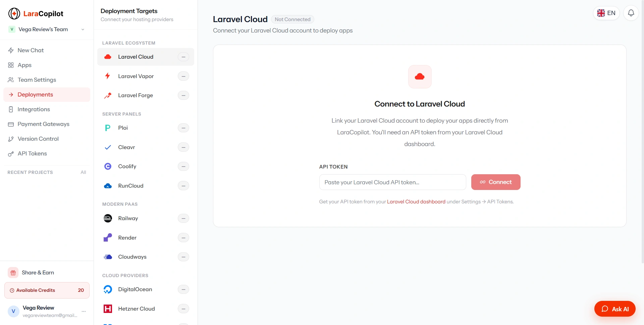This screenshot has width=644, height=325.
Task: Select the Ploi provider icon
Action: (x=108, y=128)
